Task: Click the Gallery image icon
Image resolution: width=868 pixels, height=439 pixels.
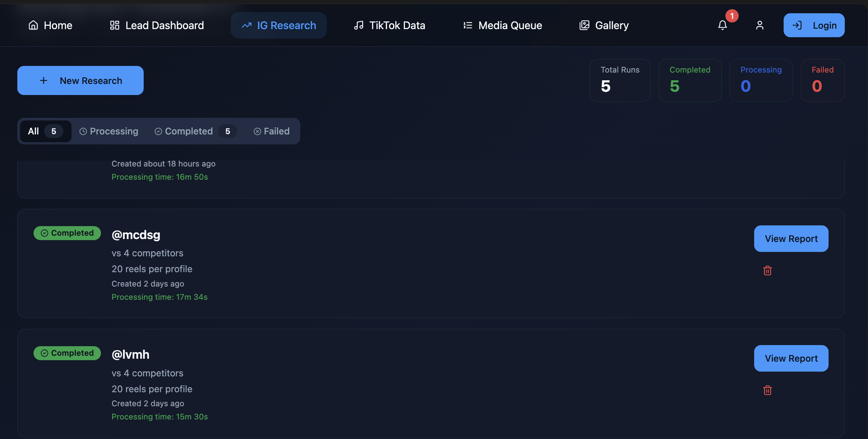Action: pos(584,25)
